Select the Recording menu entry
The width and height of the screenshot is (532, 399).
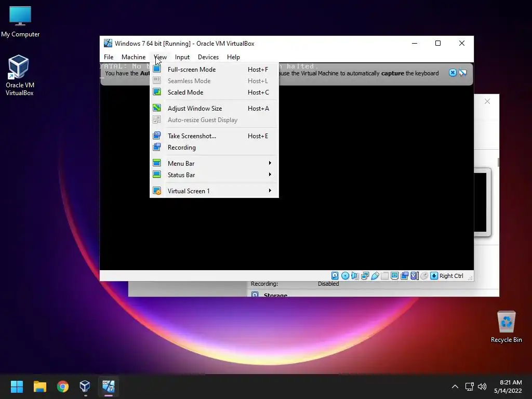point(214,147)
